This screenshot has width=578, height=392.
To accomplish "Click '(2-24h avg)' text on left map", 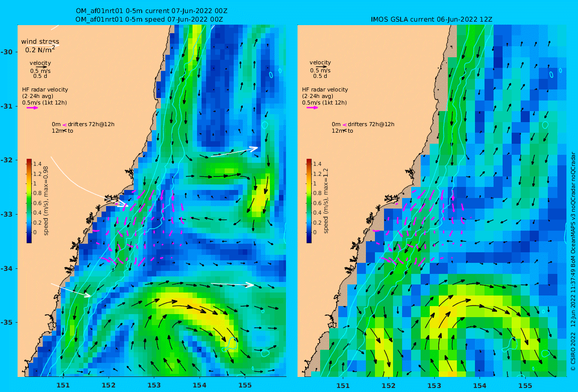I will pyautogui.click(x=38, y=96).
